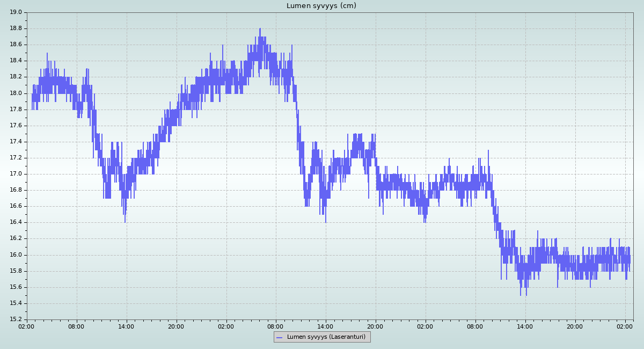Click the lowest dip of the data line
Image resolution: width=644 pixels, height=349 pixels.
click(x=521, y=295)
